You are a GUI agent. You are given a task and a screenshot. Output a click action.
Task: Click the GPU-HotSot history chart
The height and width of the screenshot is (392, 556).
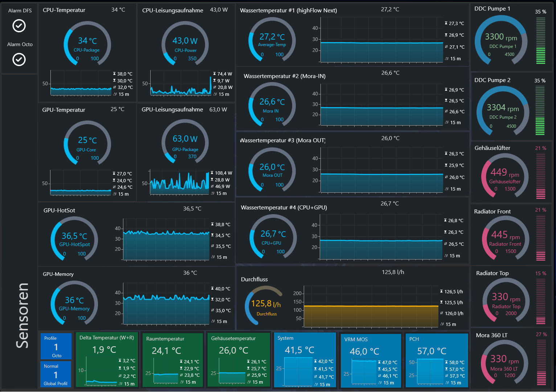coord(167,240)
